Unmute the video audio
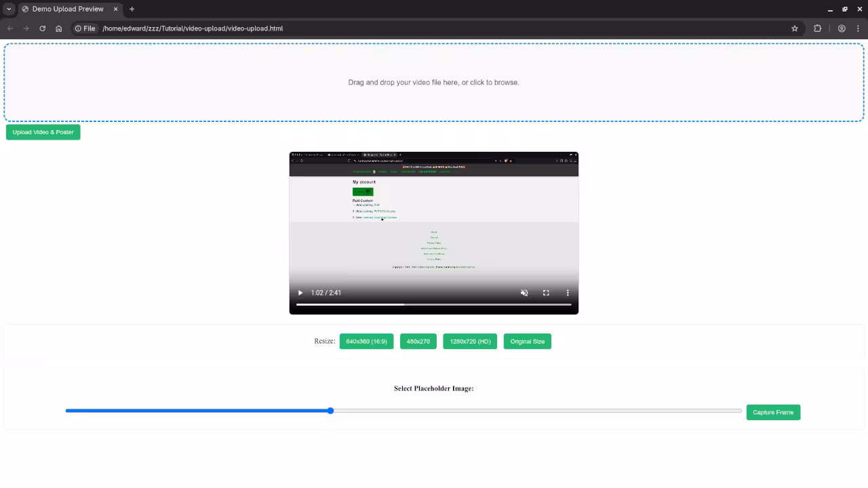This screenshot has width=868, height=488. pos(524,292)
